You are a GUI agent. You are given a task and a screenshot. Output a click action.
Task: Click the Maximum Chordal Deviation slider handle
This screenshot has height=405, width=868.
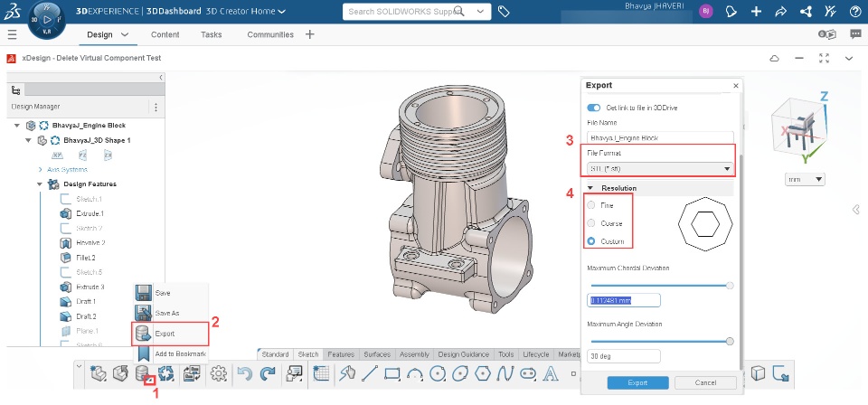point(730,285)
